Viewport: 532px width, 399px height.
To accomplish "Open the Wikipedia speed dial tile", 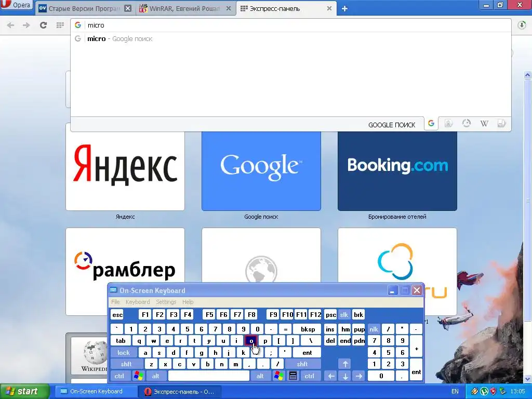I will pos(89,355).
